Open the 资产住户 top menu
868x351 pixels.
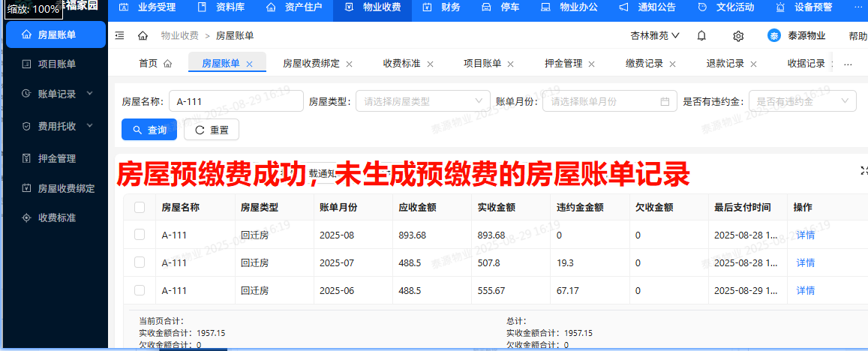tap(293, 7)
